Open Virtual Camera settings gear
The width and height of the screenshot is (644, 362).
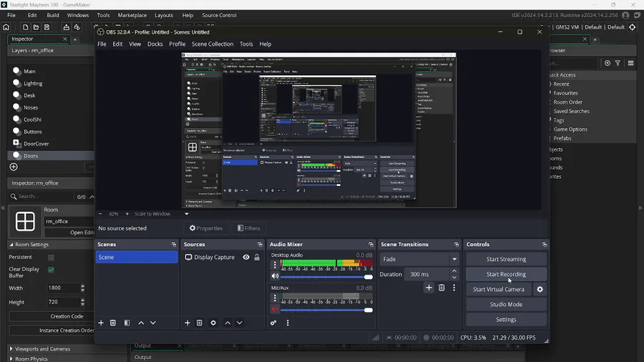coord(540,289)
